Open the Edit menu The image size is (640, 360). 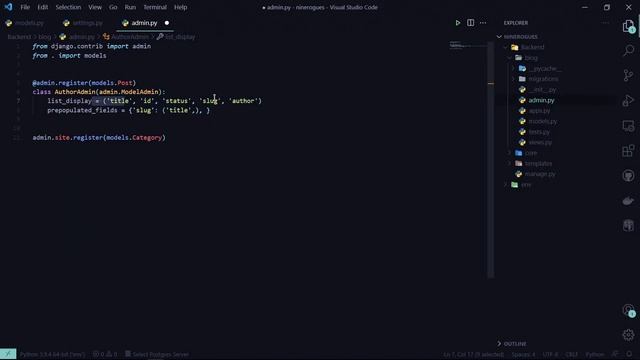tap(42, 7)
